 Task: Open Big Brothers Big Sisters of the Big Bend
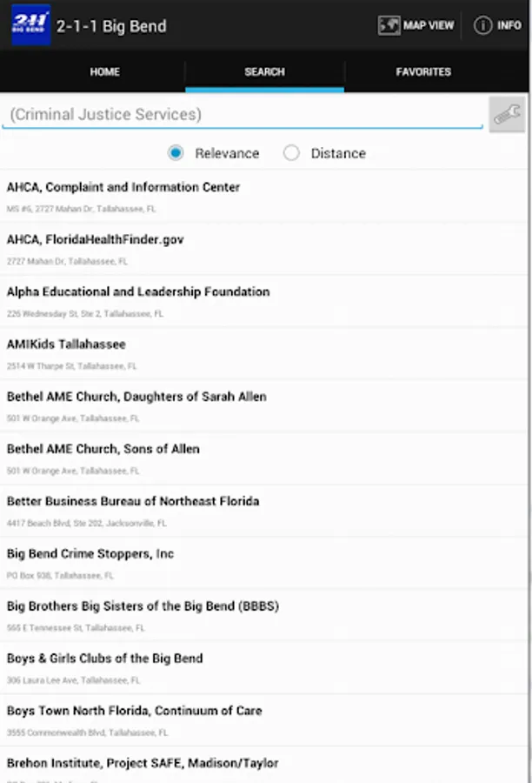(x=264, y=616)
